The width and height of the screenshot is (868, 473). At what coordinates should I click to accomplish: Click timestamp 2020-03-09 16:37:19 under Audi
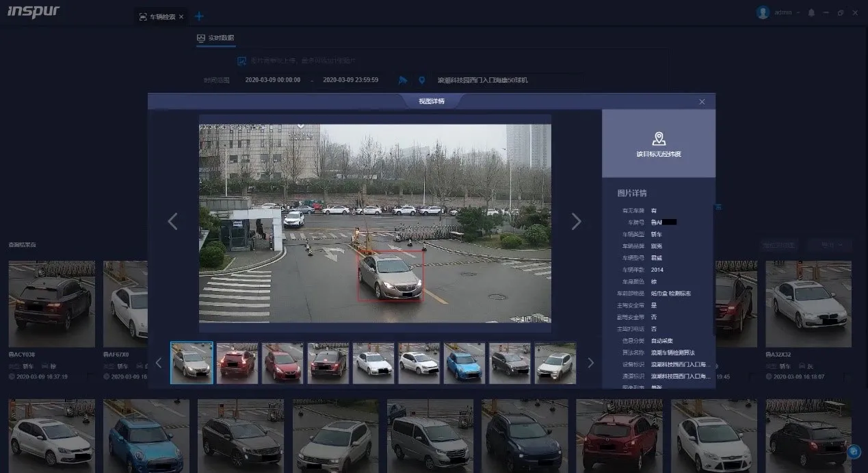pyautogui.click(x=42, y=376)
